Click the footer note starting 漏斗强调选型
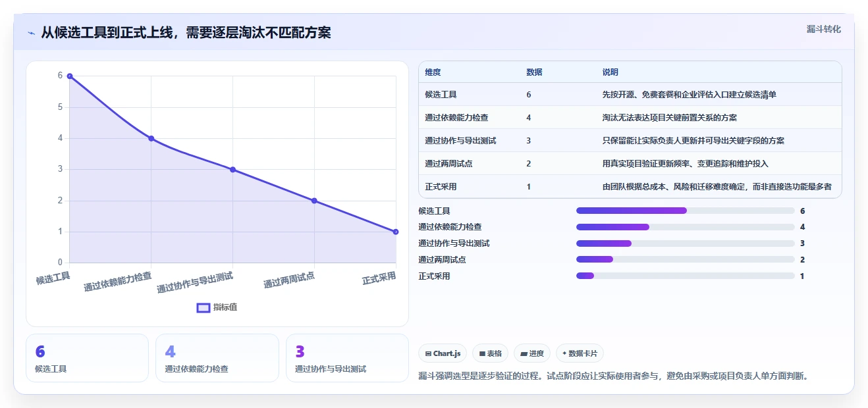The width and height of the screenshot is (868, 408). [613, 376]
